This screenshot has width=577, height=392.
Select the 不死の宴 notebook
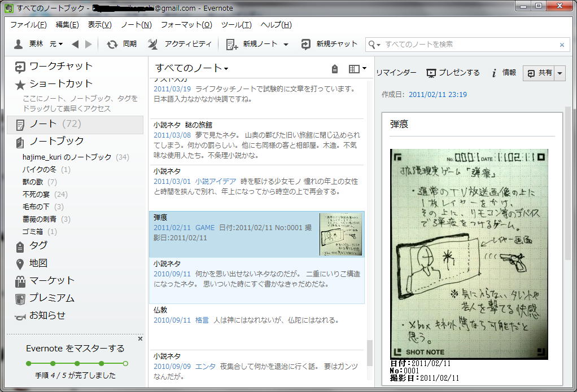point(45,195)
